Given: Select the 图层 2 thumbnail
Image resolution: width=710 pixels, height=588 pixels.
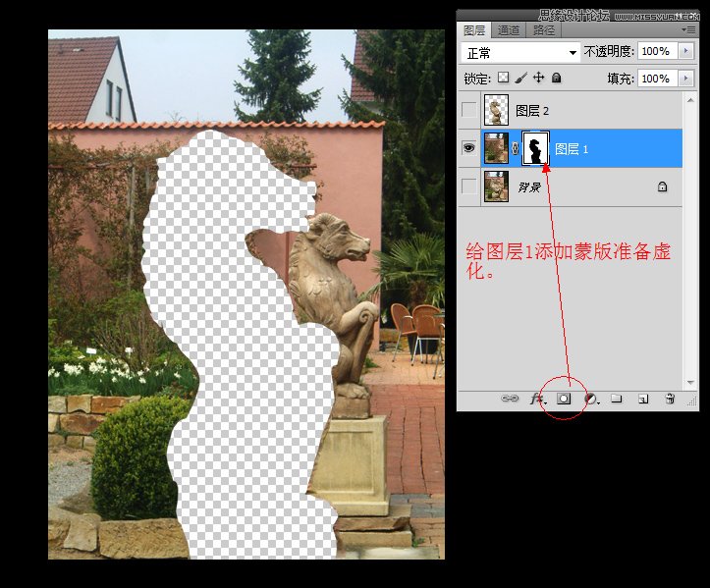Looking at the screenshot, I should [x=496, y=110].
